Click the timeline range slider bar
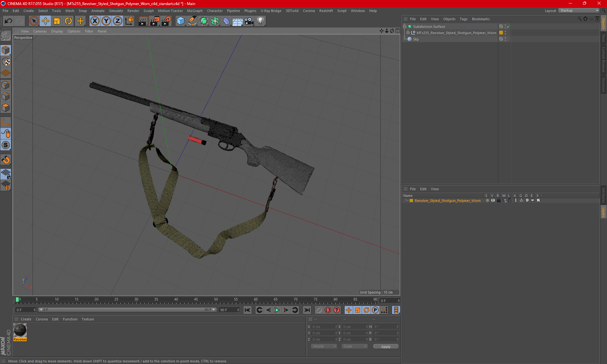Screen dimensions: 607x364 127,310
